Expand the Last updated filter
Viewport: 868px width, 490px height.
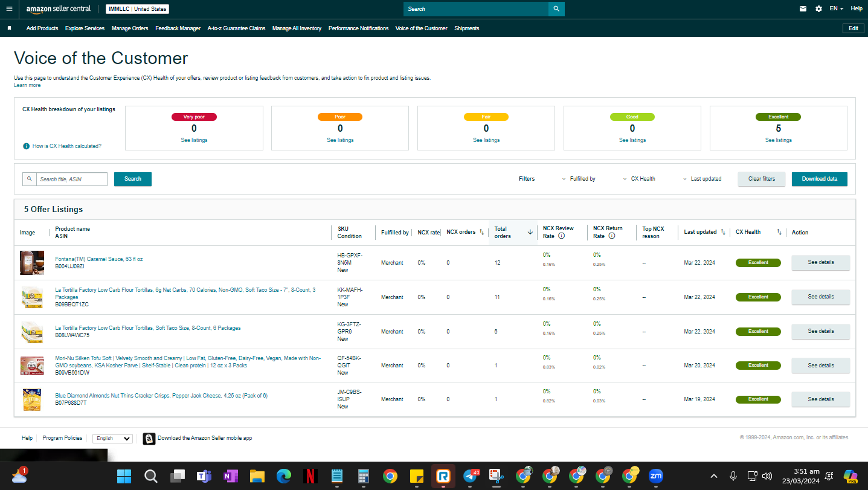point(702,179)
